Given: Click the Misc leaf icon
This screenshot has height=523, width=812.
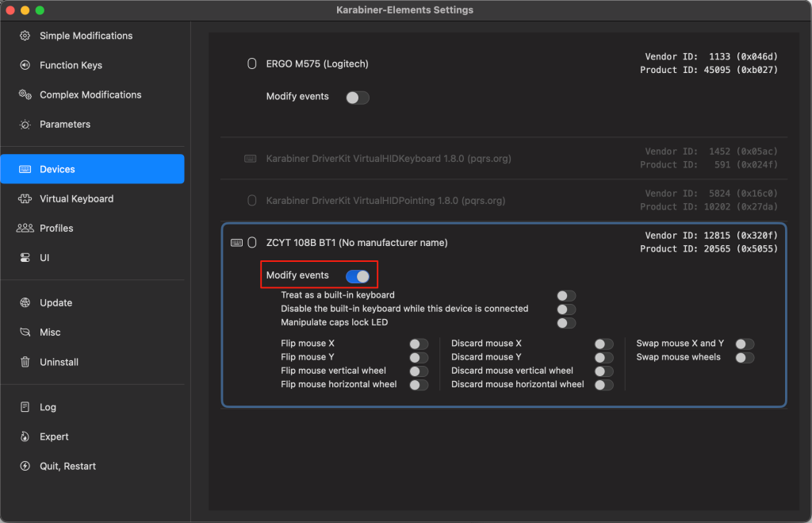Looking at the screenshot, I should pyautogui.click(x=25, y=333).
